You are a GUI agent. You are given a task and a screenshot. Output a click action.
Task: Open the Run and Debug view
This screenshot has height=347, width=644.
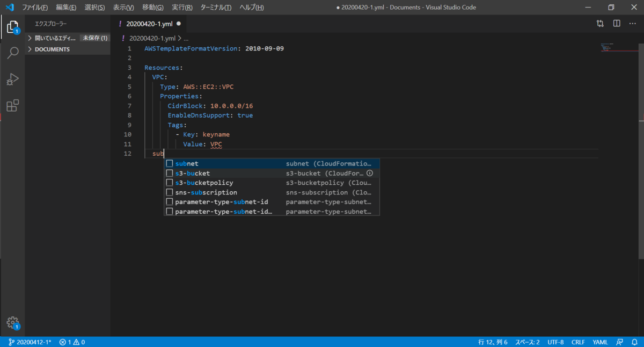[x=12, y=79]
